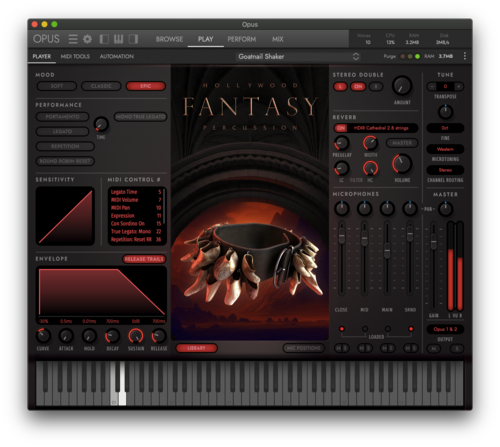Switch to the Browse tab

click(169, 39)
